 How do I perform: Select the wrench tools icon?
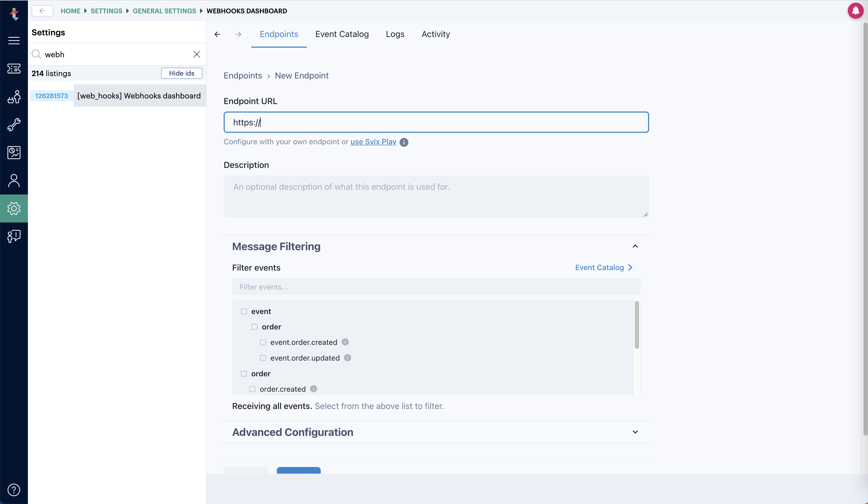tap(14, 125)
